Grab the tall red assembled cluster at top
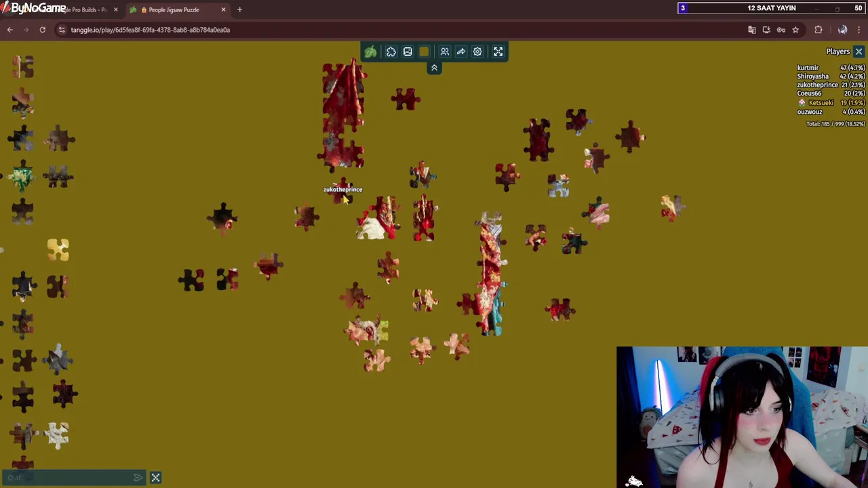Screen dimensions: 868x488 pyautogui.click(x=343, y=114)
